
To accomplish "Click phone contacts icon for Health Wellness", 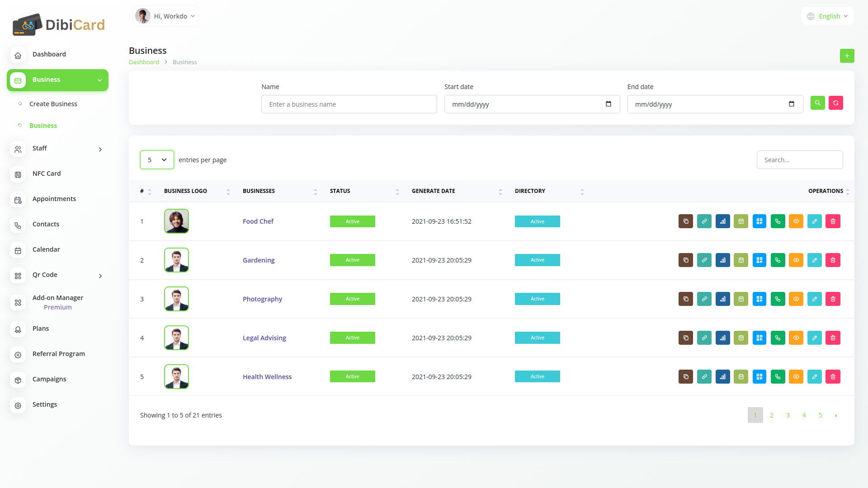I will click(778, 377).
